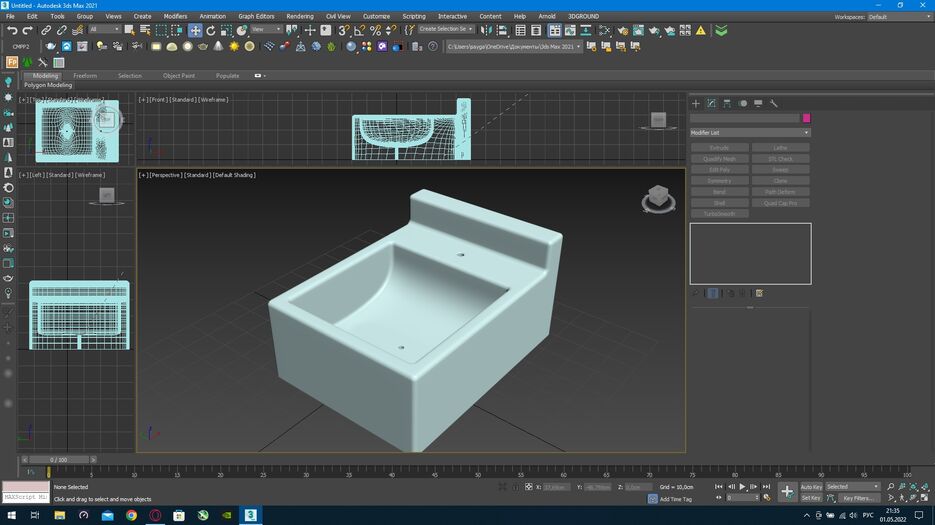Click the X coordinate input field
The width and height of the screenshot is (935, 525).
pos(555,487)
